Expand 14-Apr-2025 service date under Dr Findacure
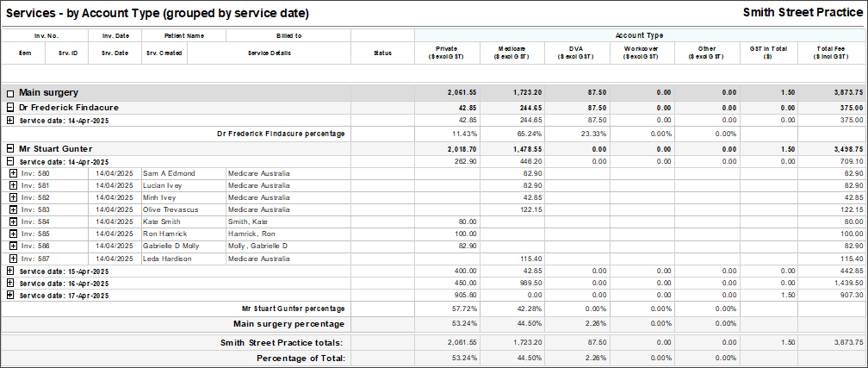The height and width of the screenshot is (368, 868). pyautogui.click(x=10, y=120)
